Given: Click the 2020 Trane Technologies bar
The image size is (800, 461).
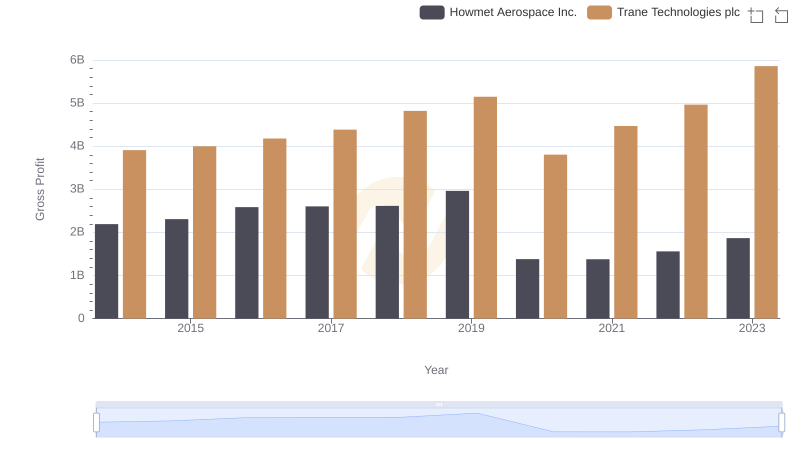Looking at the screenshot, I should [555, 237].
